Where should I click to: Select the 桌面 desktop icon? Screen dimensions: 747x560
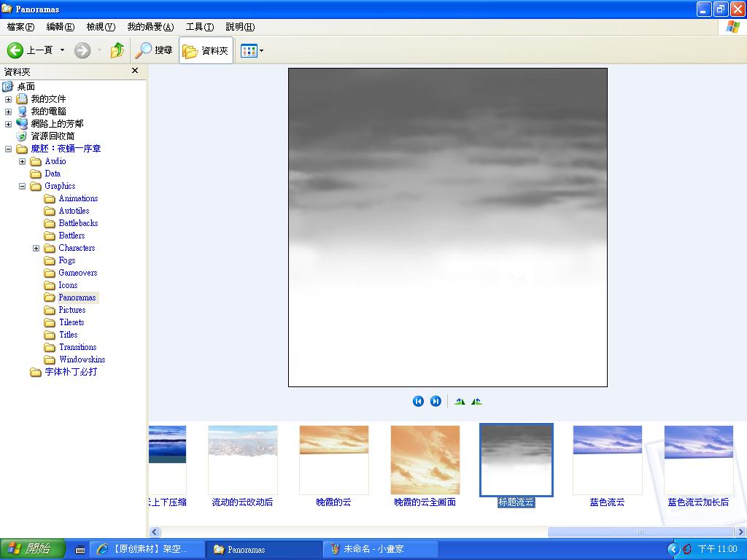7,87
